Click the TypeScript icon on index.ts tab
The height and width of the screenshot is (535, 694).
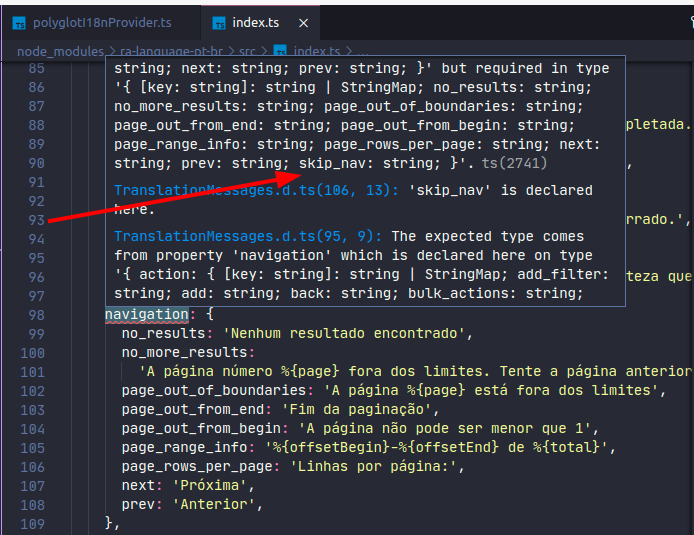[x=219, y=23]
